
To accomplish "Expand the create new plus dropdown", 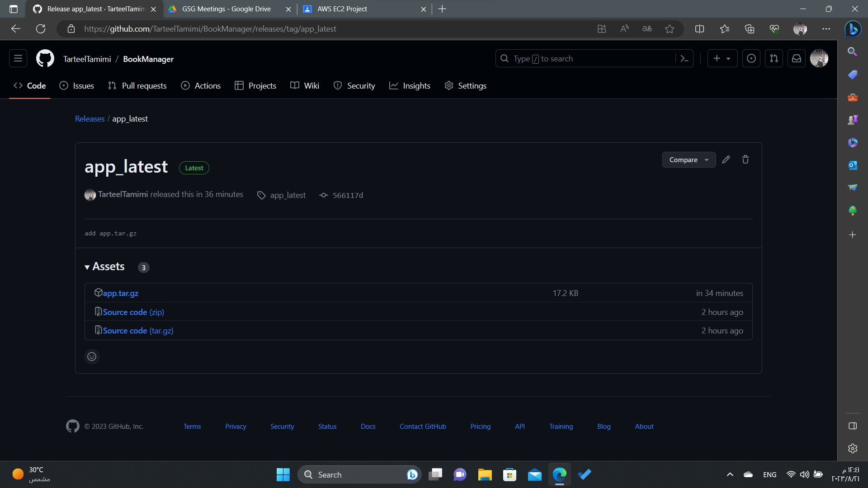I will point(722,59).
